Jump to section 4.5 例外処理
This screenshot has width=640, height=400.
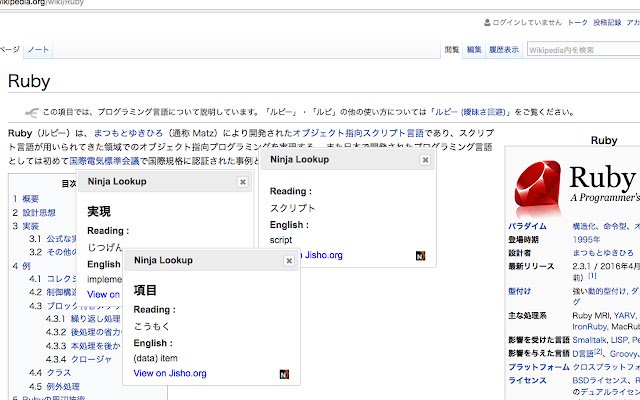(x=54, y=386)
